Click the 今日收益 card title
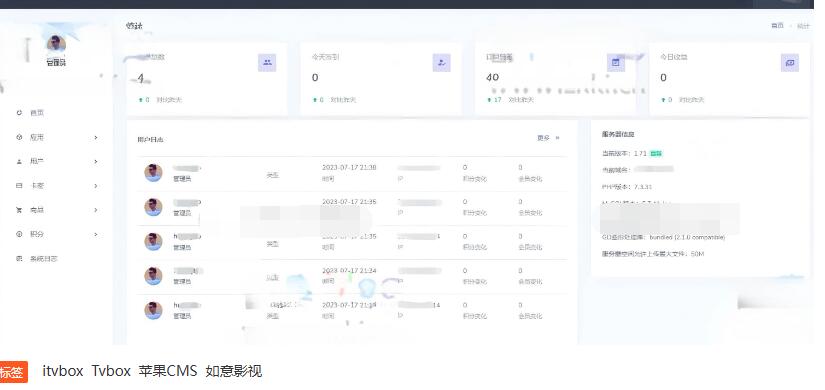The width and height of the screenshot is (825, 390). click(x=674, y=57)
